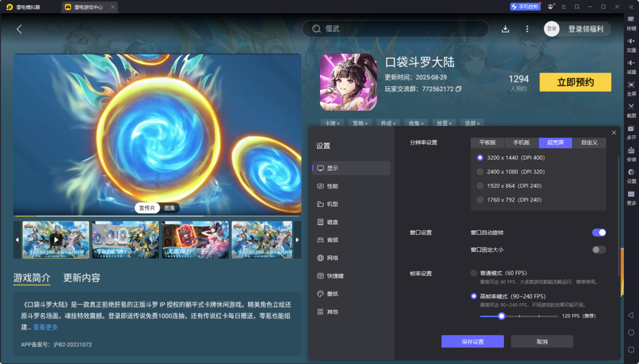Copy the player group number 772562172
Screen dimensions: 639x364
[459, 89]
